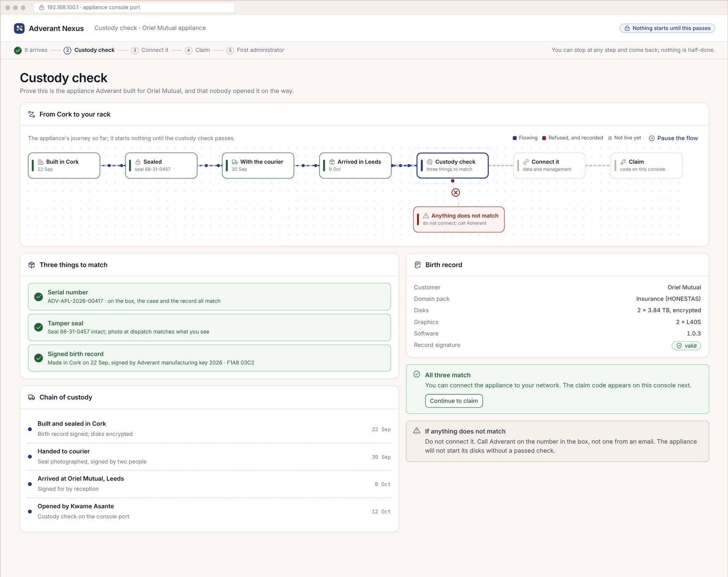Click the Arrived at Oriel Mutual, Leeds entry

coord(209,484)
